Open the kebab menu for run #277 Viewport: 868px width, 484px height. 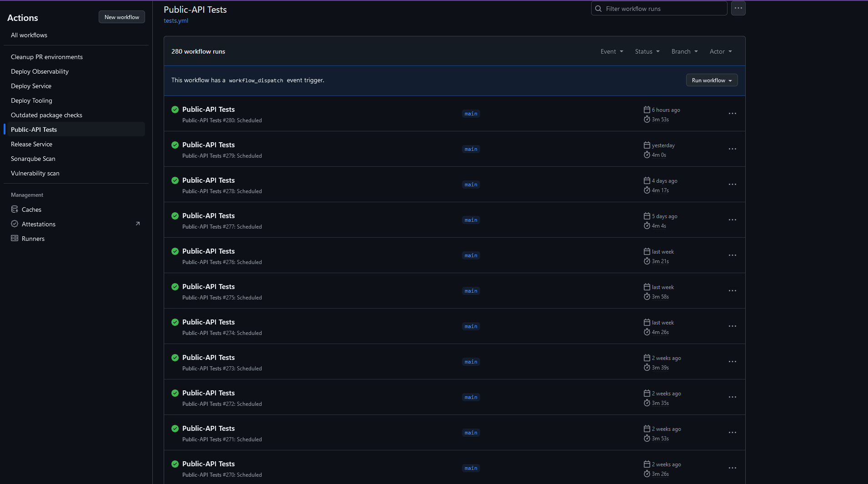[732, 220]
